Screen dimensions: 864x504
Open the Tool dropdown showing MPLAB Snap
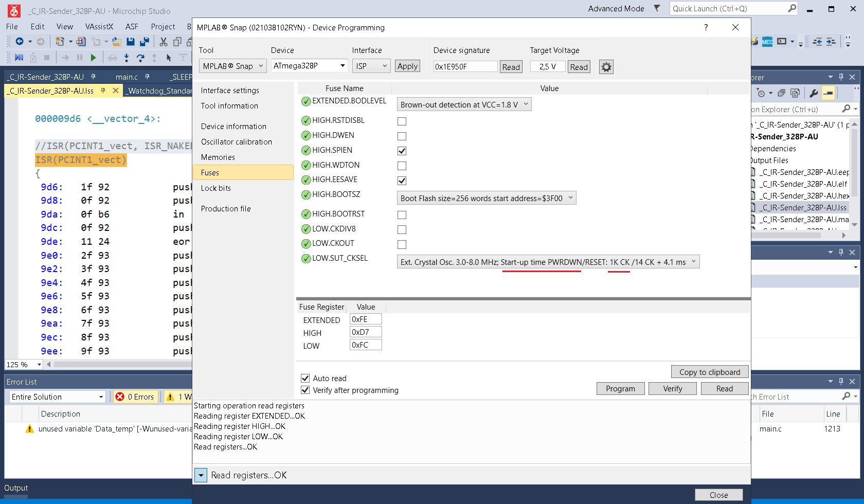[232, 66]
